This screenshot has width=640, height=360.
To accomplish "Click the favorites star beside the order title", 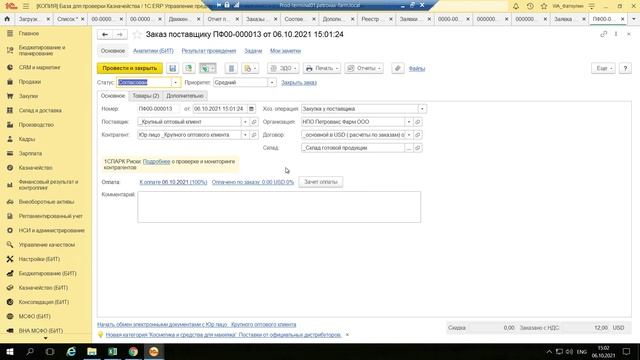I will coord(137,35).
